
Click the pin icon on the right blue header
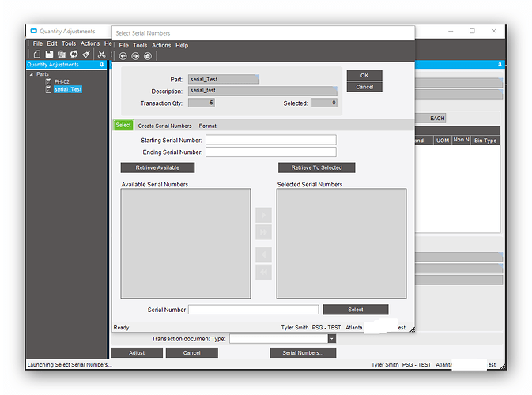500,65
